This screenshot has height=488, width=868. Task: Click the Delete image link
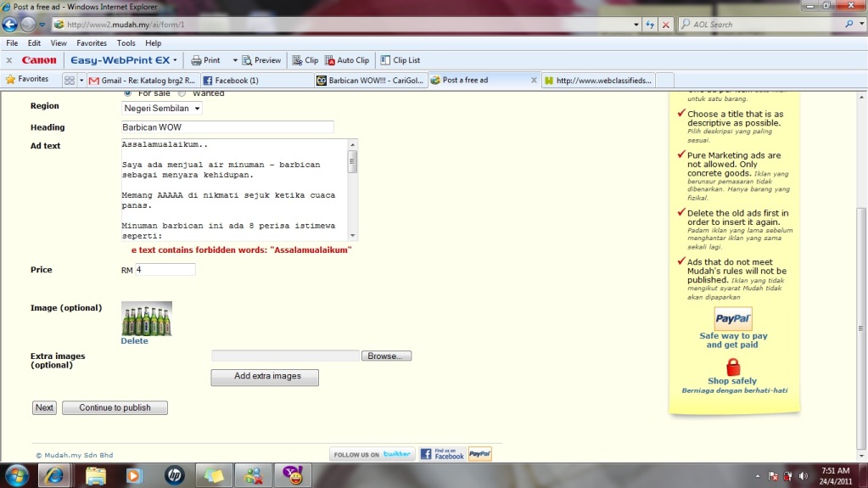point(134,340)
